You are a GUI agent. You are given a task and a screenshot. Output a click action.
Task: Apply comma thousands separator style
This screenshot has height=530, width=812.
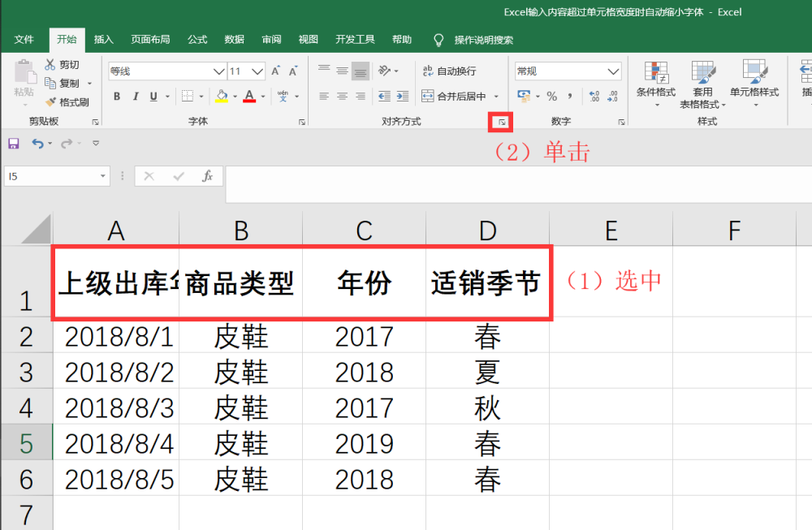click(570, 97)
